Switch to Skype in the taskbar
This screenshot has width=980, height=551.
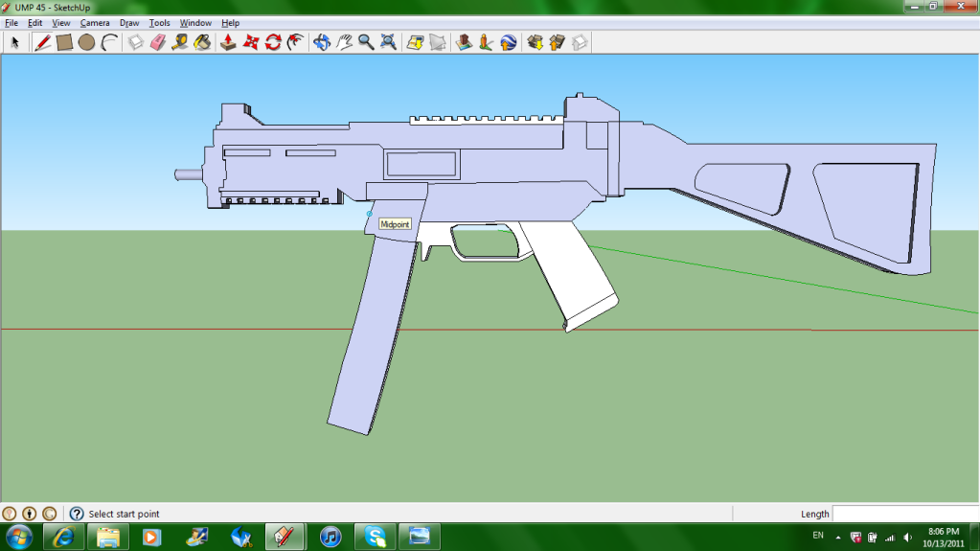(375, 538)
